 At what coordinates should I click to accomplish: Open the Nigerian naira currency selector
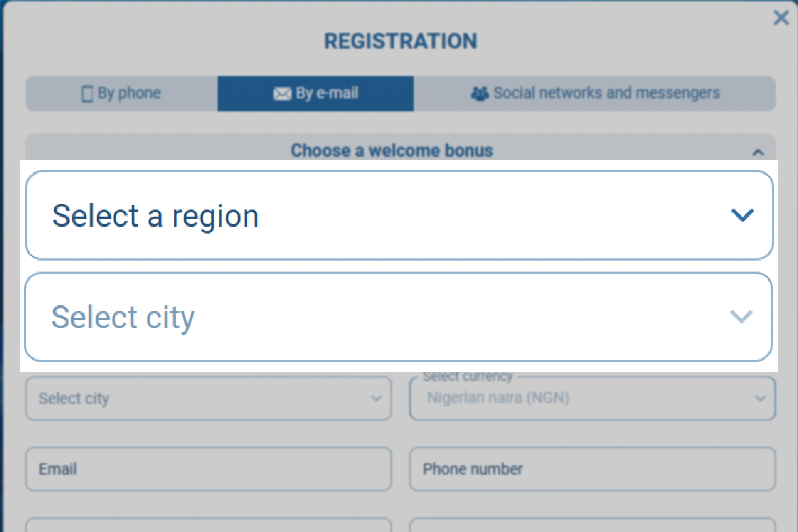pyautogui.click(x=592, y=398)
